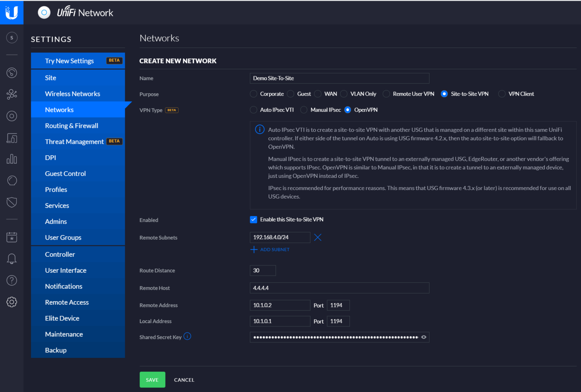Select the Remote User VPN radio button

pyautogui.click(x=386, y=94)
